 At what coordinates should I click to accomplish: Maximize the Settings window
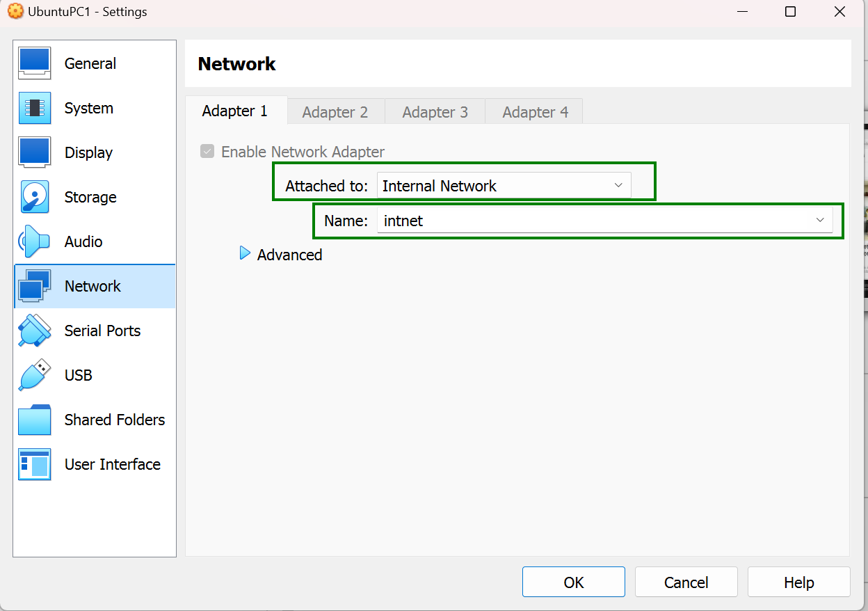(x=790, y=12)
